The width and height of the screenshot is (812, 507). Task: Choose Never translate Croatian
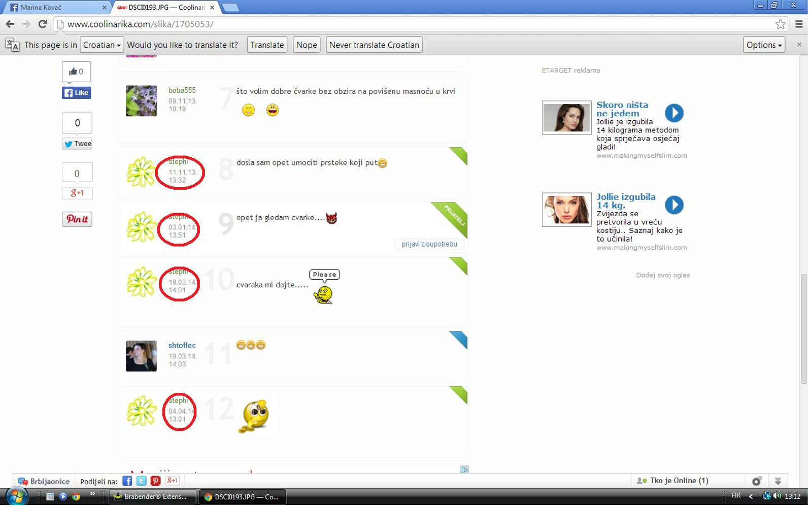click(374, 45)
